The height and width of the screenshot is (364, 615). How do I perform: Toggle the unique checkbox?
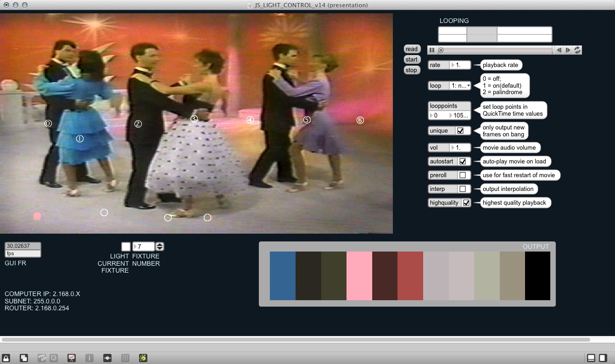pyautogui.click(x=460, y=131)
